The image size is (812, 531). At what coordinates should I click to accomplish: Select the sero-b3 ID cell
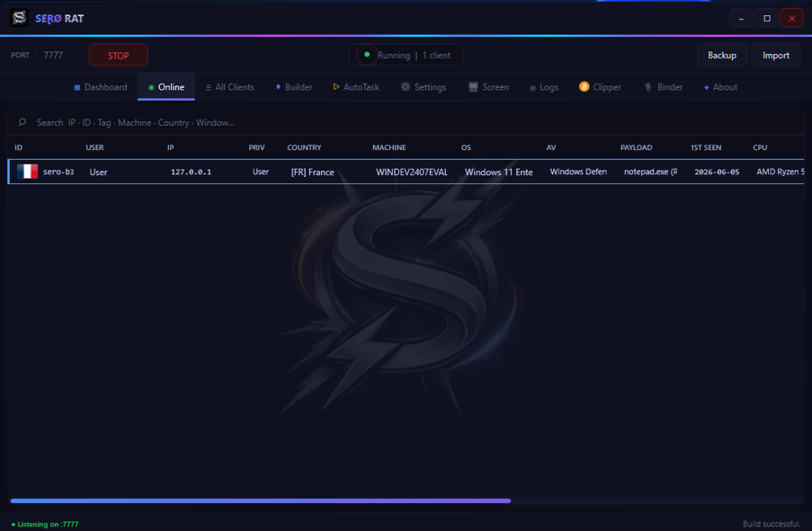pyautogui.click(x=58, y=172)
